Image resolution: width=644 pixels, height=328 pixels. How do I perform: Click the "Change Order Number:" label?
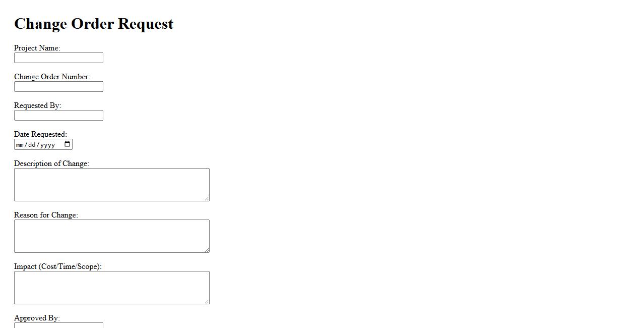pos(52,77)
